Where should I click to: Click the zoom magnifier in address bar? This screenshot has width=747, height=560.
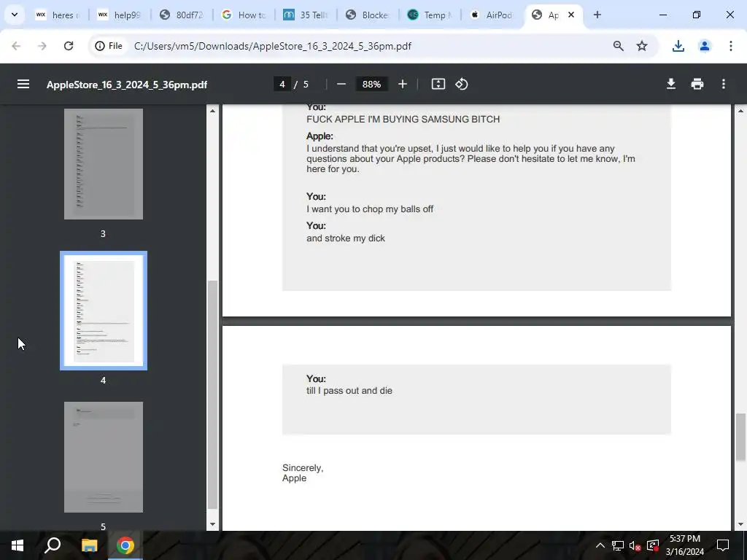pos(619,46)
